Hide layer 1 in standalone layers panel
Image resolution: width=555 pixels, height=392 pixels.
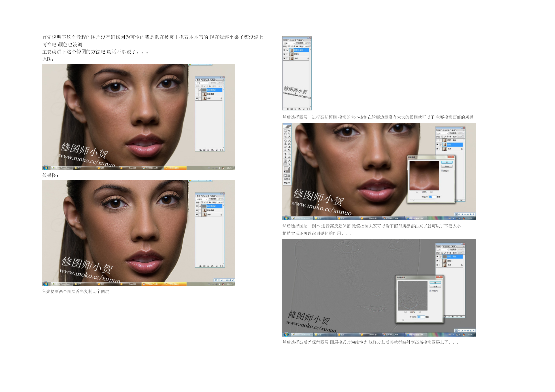click(x=284, y=54)
